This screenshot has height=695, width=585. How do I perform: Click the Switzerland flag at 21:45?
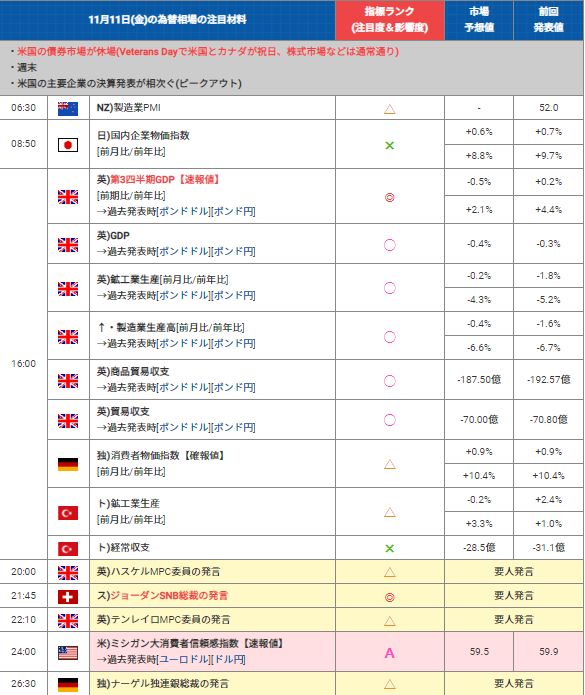tap(68, 597)
